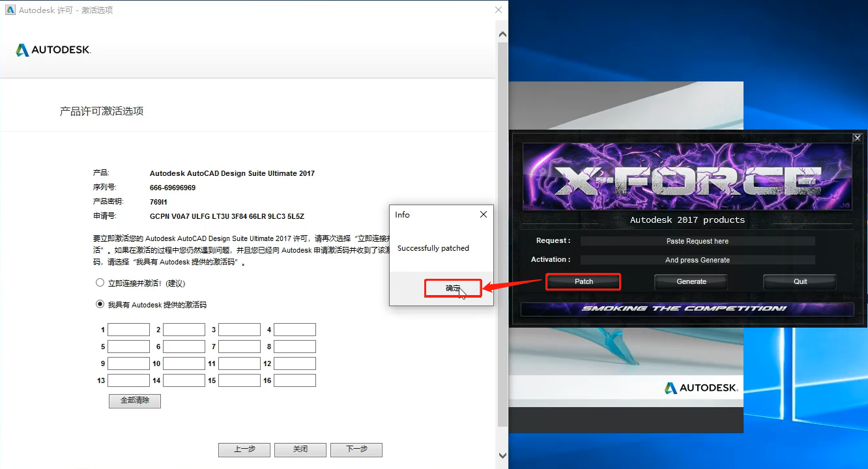This screenshot has width=868, height=469.
Task: Select 我具有 Autodesk 提供的激活码 radio option
Action: click(x=100, y=304)
